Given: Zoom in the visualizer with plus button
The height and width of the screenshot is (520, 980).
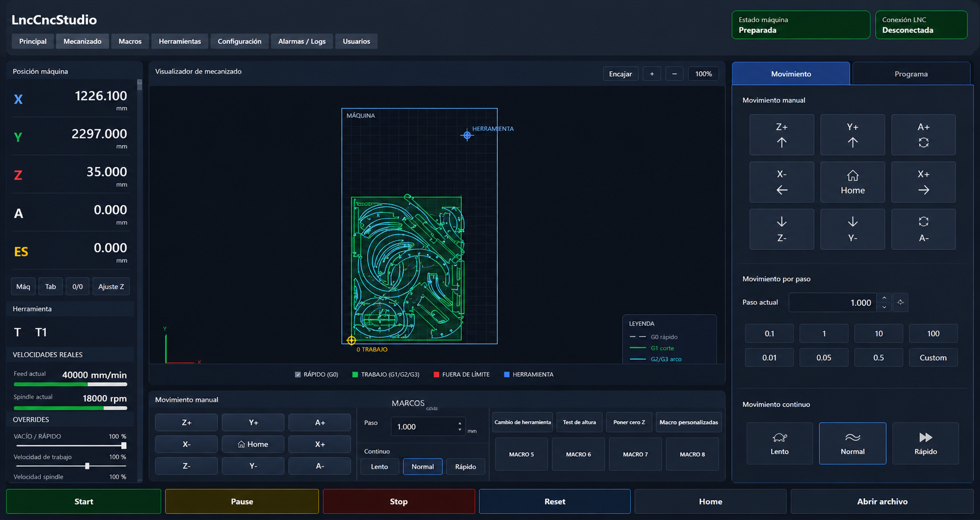Looking at the screenshot, I should click(652, 74).
